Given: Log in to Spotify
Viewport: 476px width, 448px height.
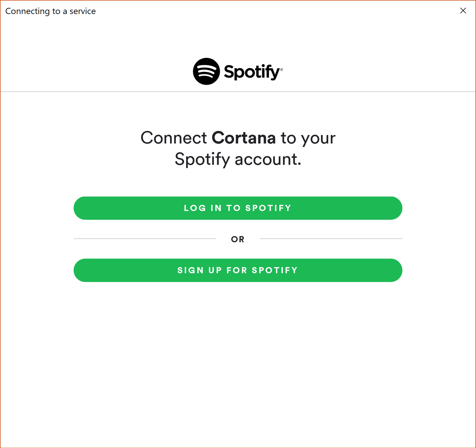Looking at the screenshot, I should click(238, 208).
